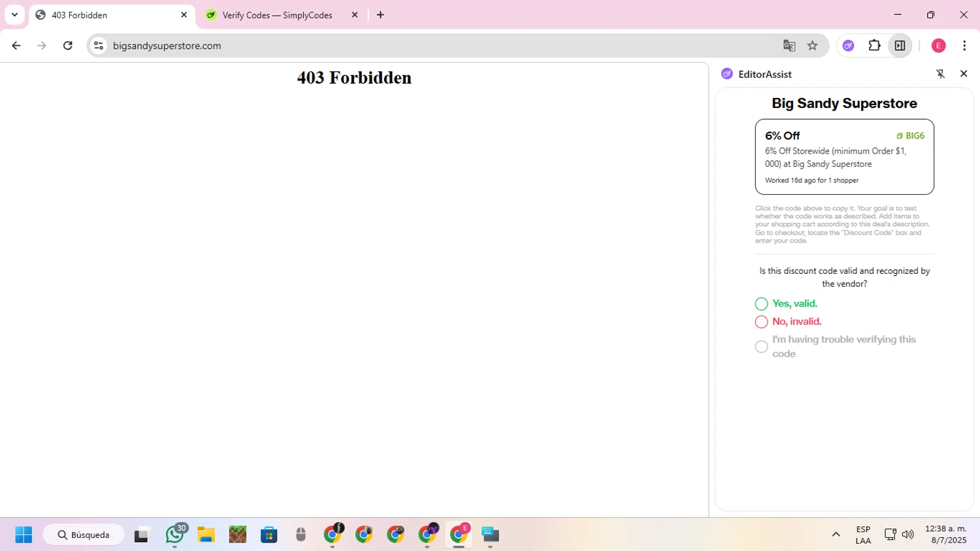Open the volume speaker tray icon

pyautogui.click(x=907, y=535)
